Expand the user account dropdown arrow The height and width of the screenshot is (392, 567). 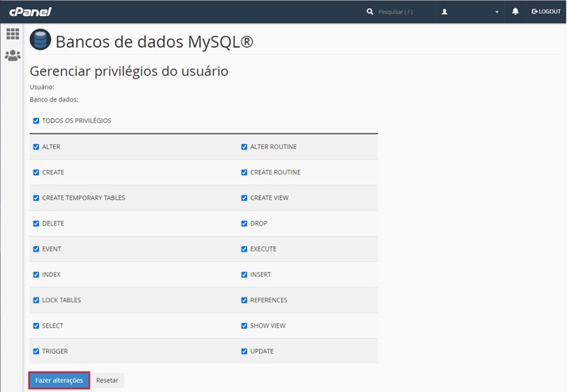pyautogui.click(x=497, y=12)
